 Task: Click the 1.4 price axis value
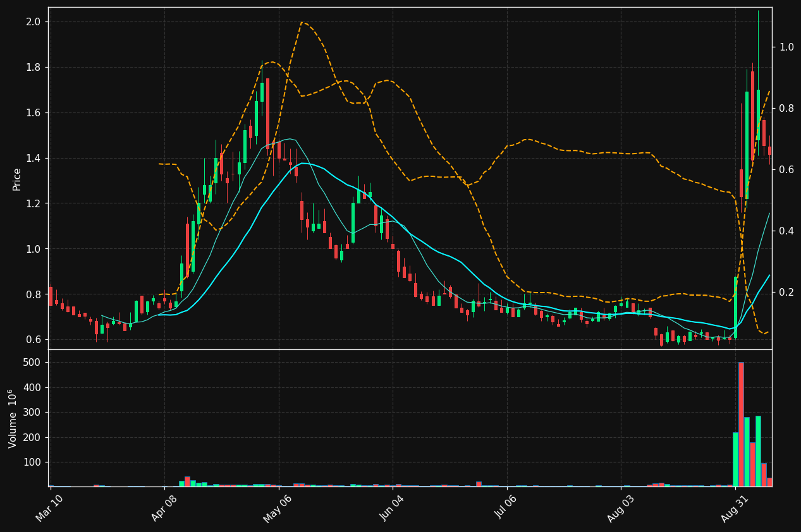point(34,158)
